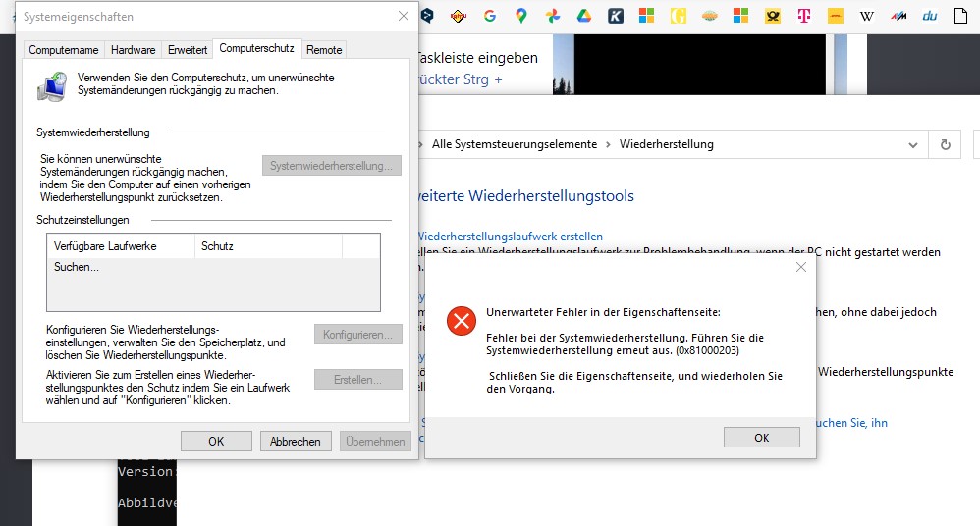Screen dimensions: 980x526
Task: Click the 'Erweiterte Wiederherstellungstools' heading
Action: (x=526, y=196)
